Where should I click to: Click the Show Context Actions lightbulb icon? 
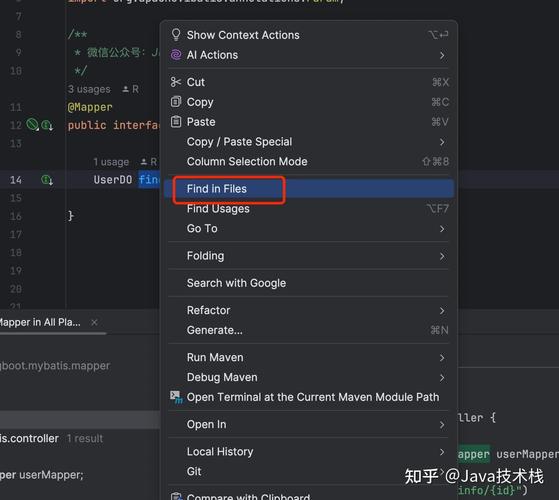point(176,35)
